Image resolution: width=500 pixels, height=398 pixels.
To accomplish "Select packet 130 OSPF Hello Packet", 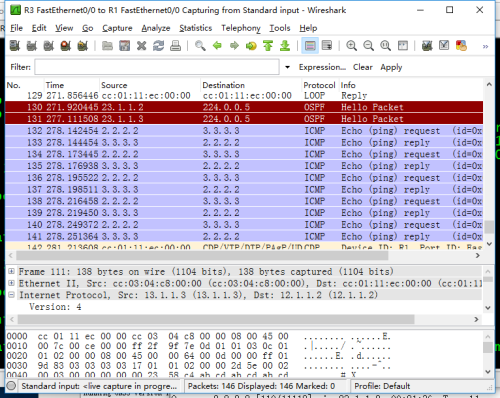I will (x=244, y=107).
